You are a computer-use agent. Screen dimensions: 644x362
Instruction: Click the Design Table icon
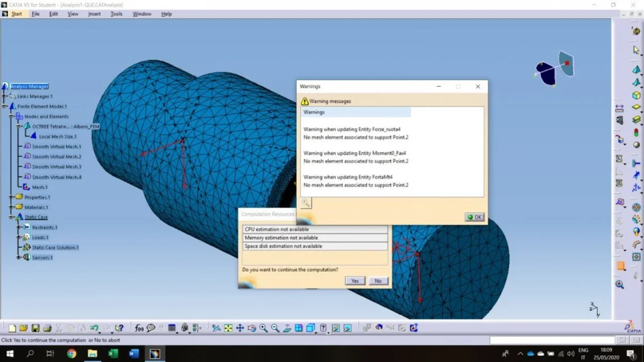point(172,328)
